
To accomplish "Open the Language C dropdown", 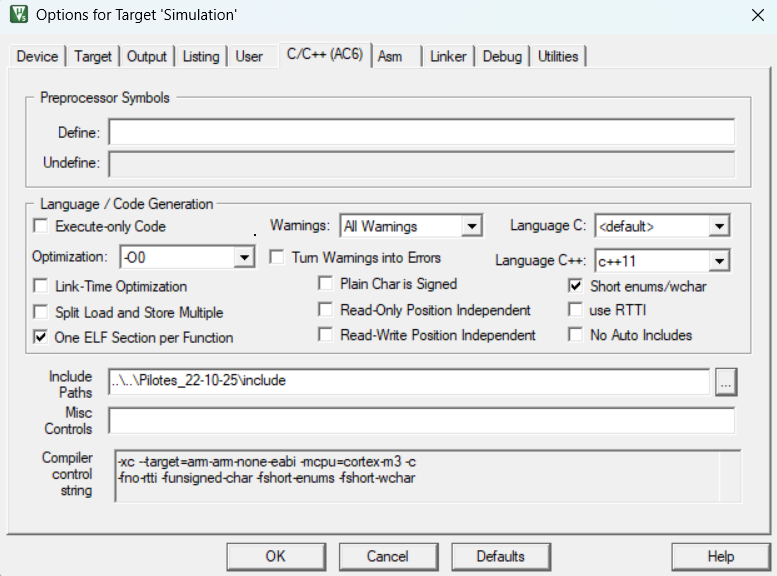I will tap(718, 227).
